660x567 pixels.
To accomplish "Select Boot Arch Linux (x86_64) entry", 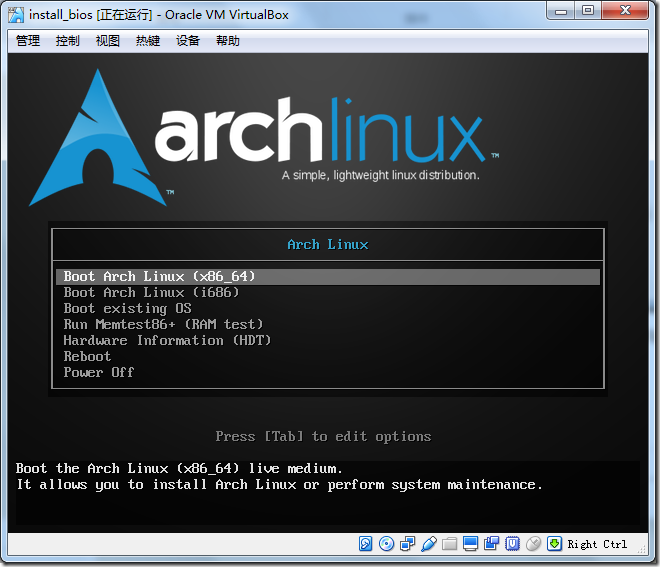I will [328, 277].
